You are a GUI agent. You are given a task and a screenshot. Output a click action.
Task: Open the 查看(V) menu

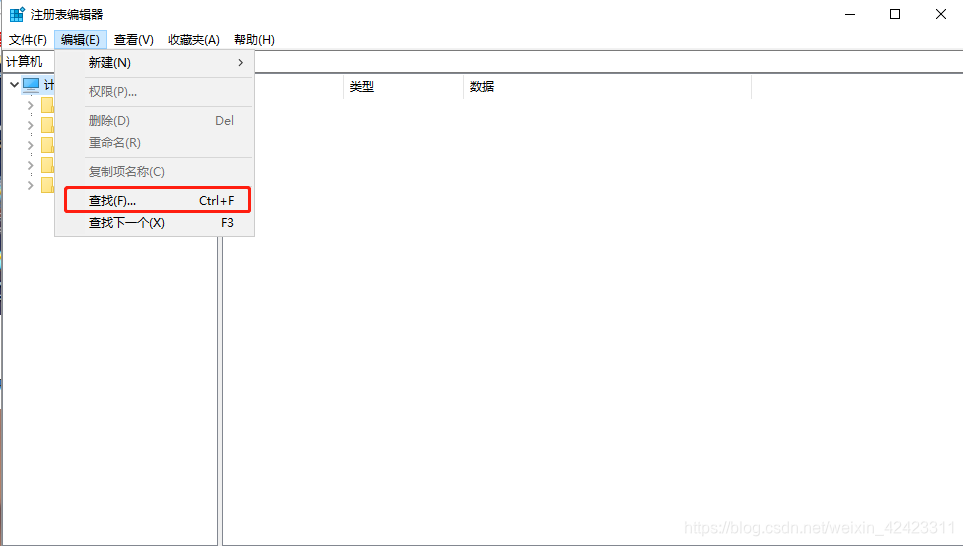[133, 40]
